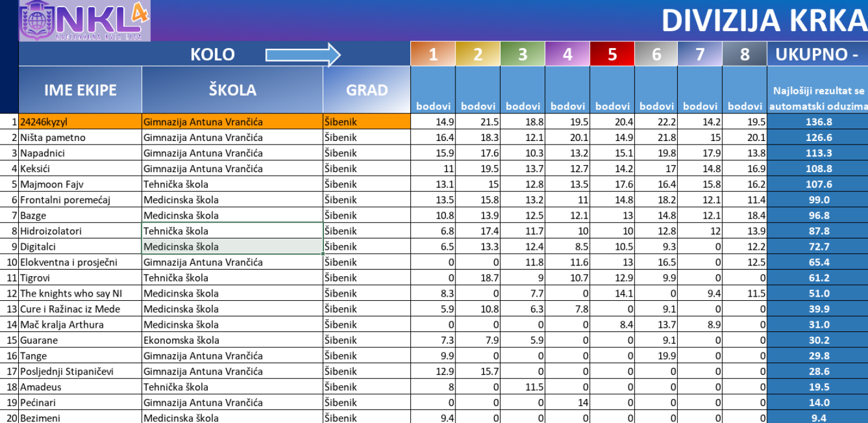The image size is (868, 423).
Task: Select the red round 5 header
Action: (612, 55)
